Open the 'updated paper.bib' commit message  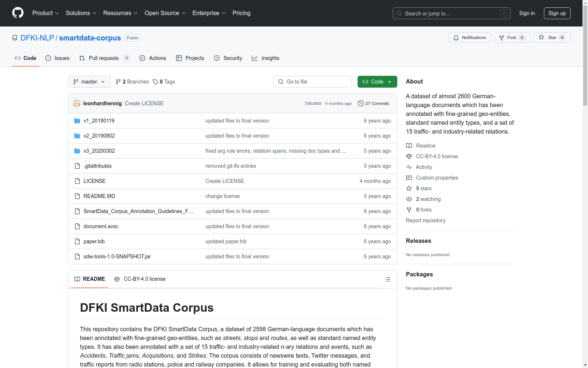coord(226,241)
